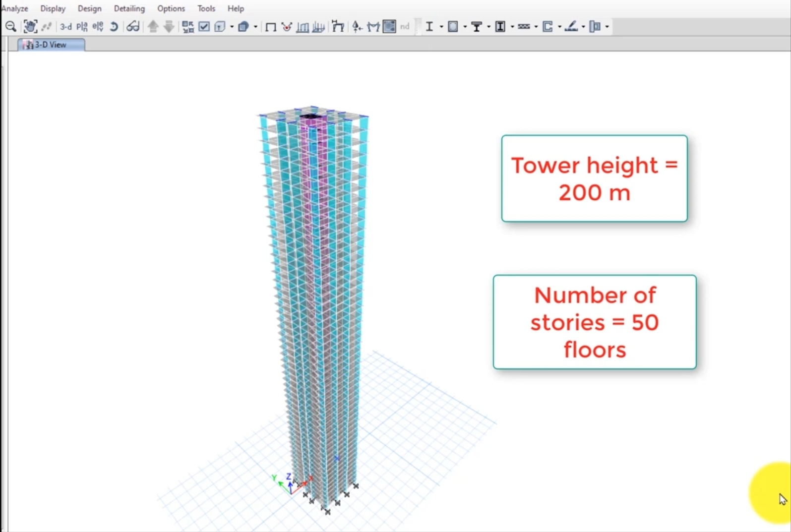Click the joint arrow icon
791x532 pixels.
(x=357, y=27)
